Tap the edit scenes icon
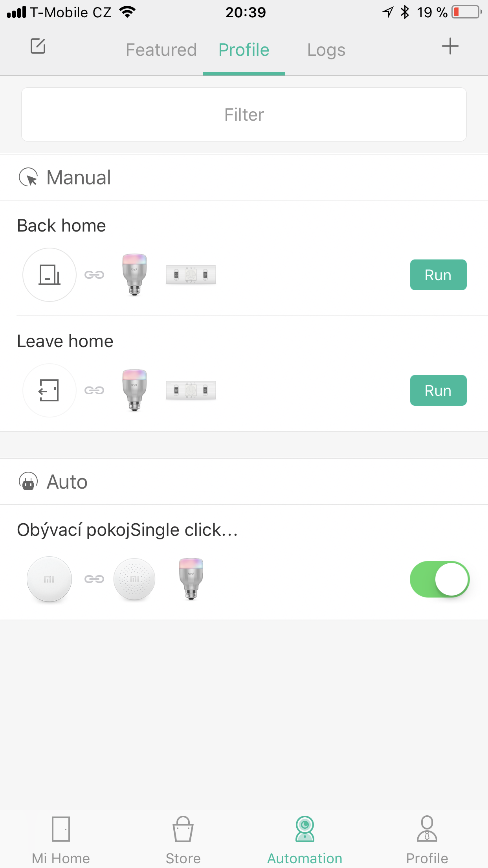 [38, 46]
